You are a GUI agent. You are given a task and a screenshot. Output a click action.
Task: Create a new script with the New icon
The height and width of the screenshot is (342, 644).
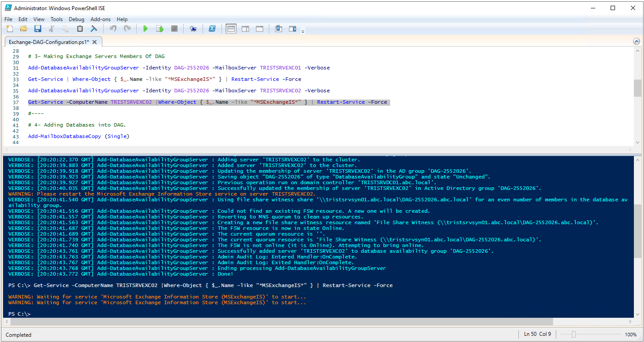click(10, 29)
